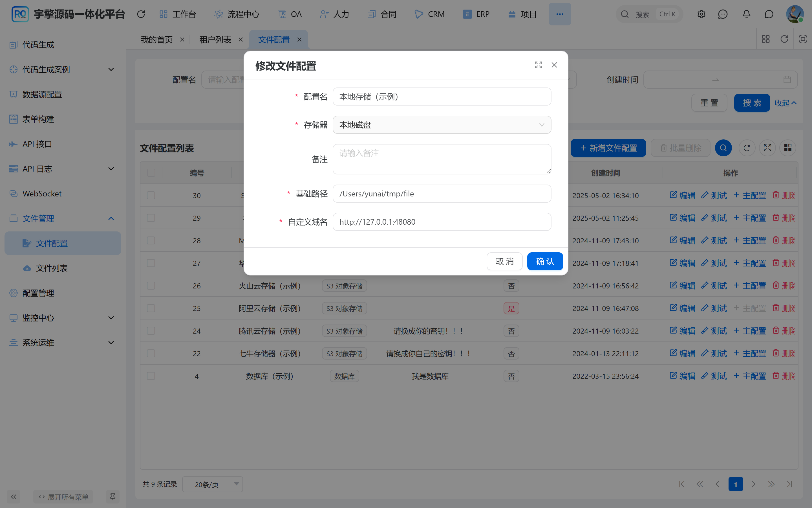Image resolution: width=812 pixels, height=508 pixels.
Task: Close the 租户列表 tab
Action: 240,40
